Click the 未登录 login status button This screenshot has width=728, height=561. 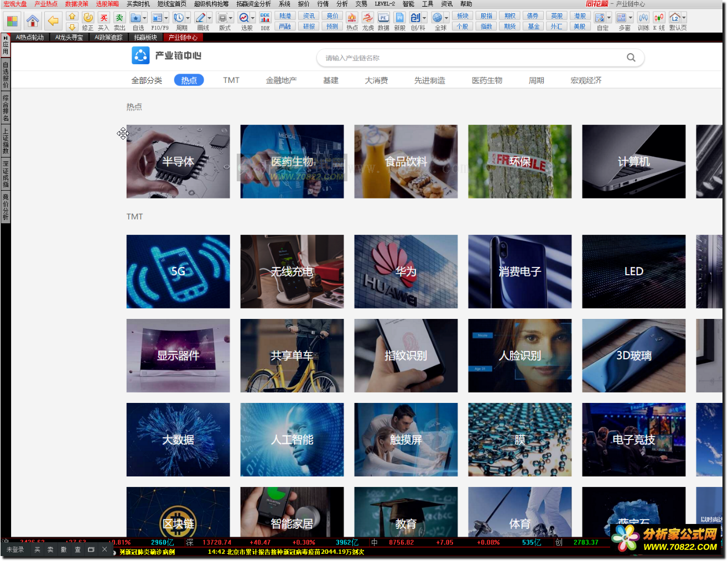pos(15,549)
